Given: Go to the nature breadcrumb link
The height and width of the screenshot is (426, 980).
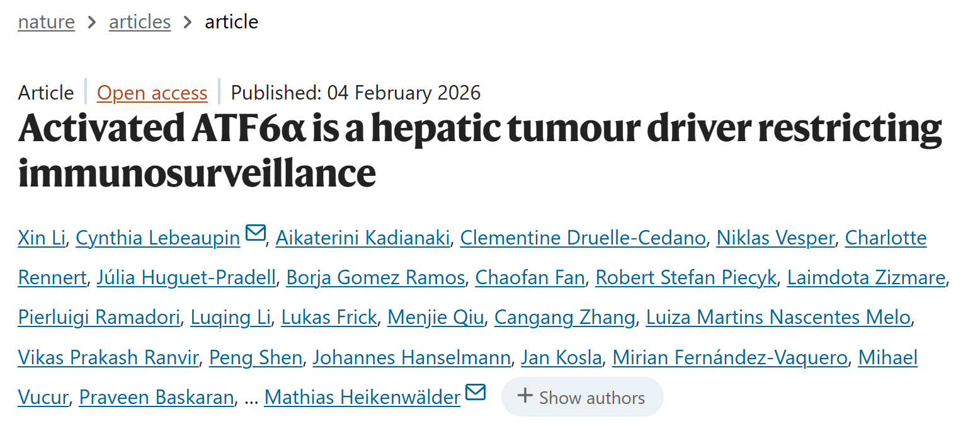Looking at the screenshot, I should [x=46, y=22].
